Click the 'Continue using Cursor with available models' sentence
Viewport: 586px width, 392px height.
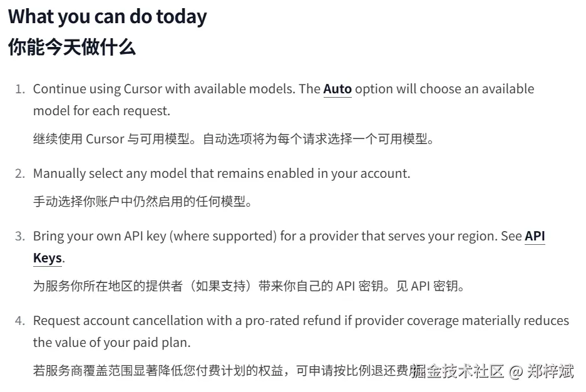click(163, 89)
